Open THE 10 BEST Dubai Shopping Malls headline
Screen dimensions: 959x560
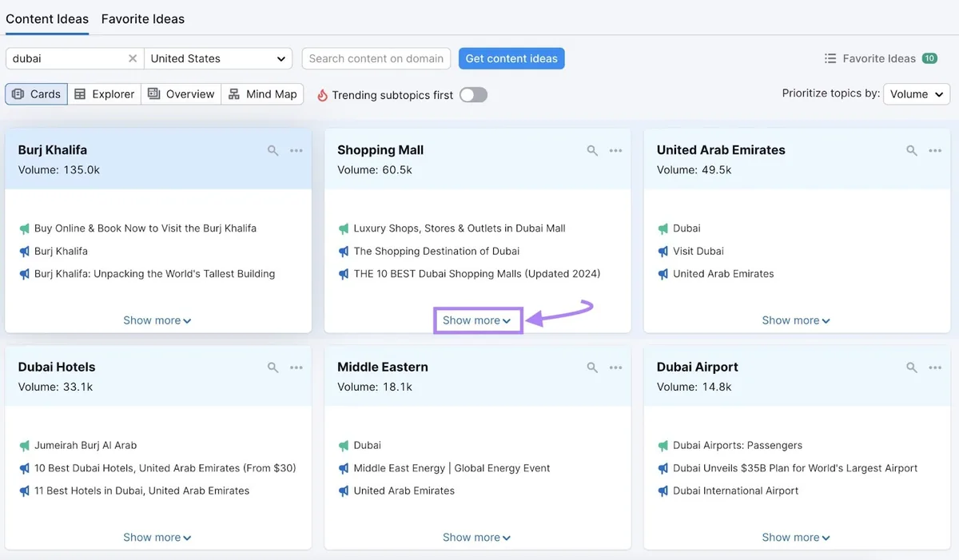[477, 274]
